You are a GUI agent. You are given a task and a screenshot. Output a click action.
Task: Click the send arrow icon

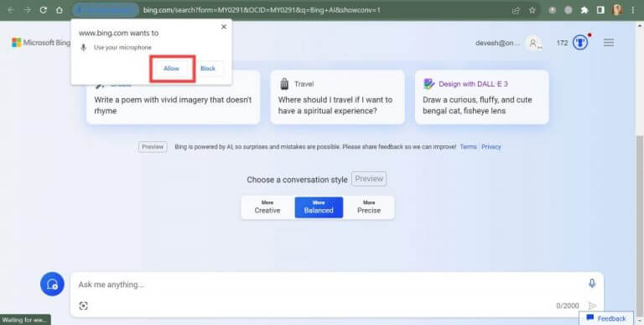[x=592, y=306]
